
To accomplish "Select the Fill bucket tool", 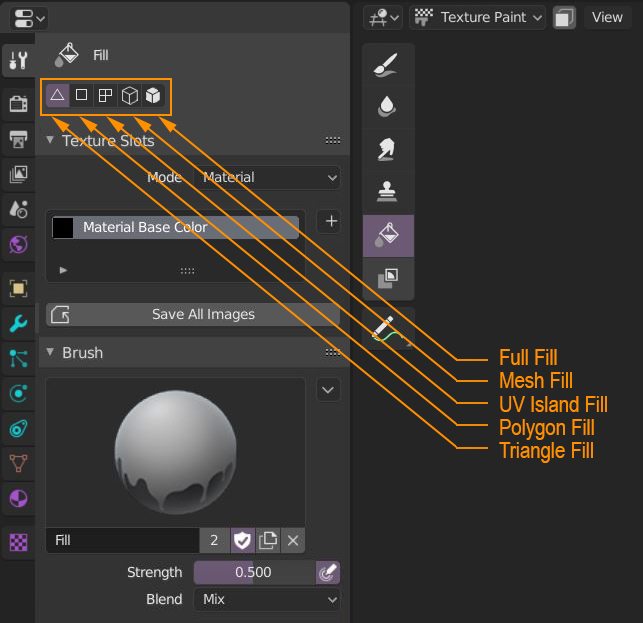I will pos(388,235).
